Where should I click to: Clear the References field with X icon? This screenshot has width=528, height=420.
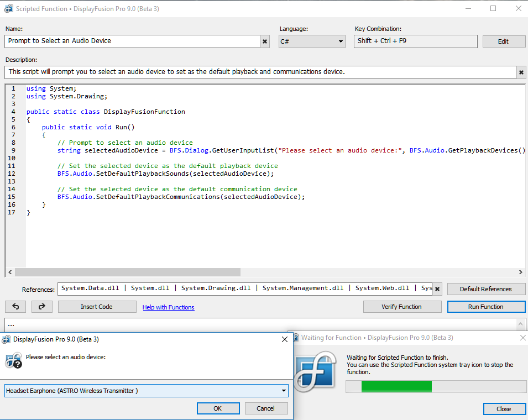[437, 288]
